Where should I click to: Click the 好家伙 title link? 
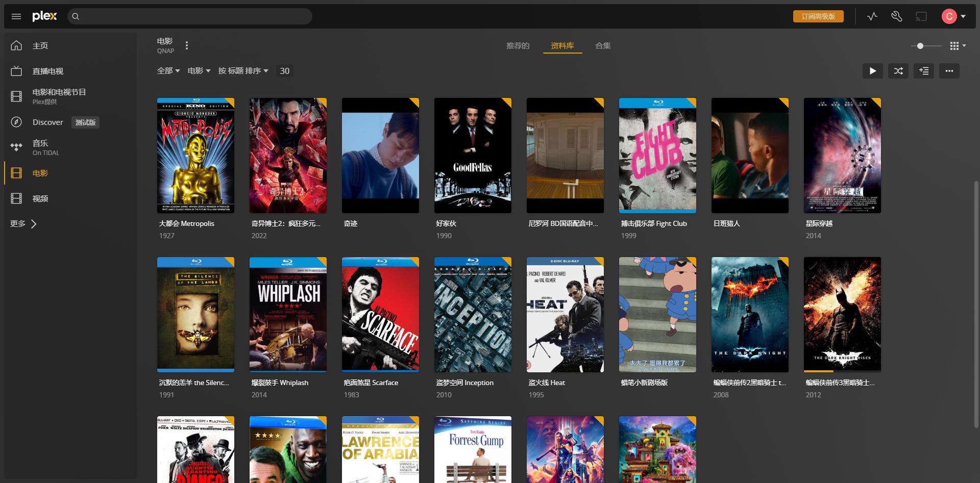click(x=446, y=223)
